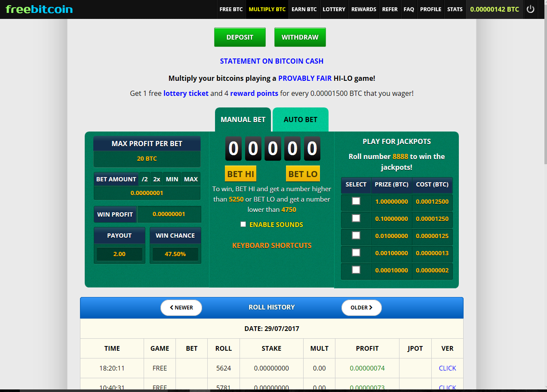
Task: Click the 0.00000074 profit cell
Action: click(x=367, y=368)
